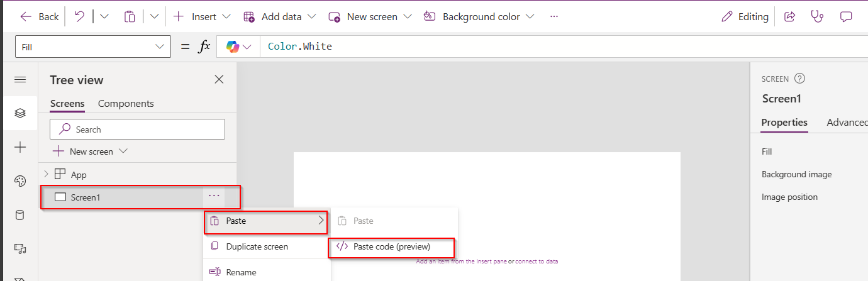
Task: Open the Share icon in top bar
Action: click(789, 17)
